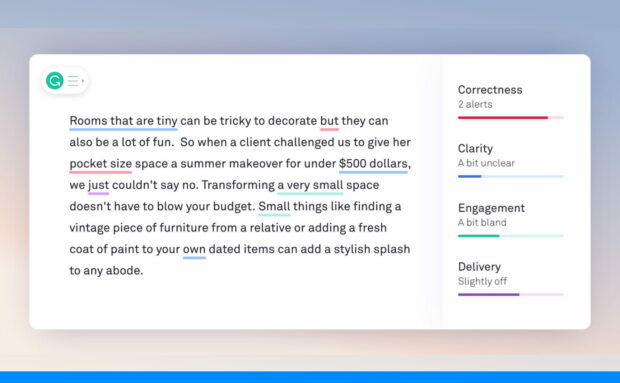Click the green Grammarly logo icon

pos(55,81)
